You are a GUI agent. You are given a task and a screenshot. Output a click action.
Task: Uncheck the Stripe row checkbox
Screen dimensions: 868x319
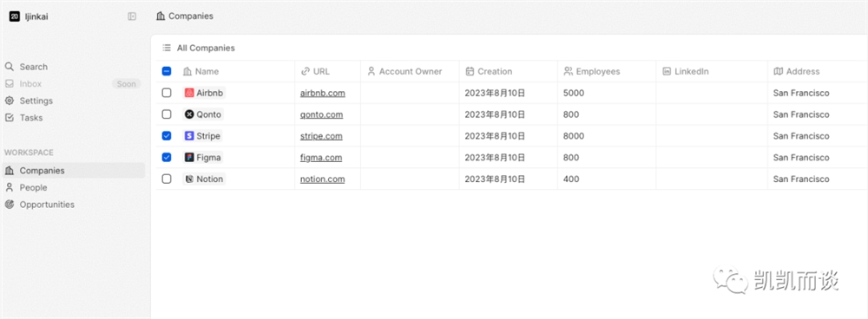[167, 136]
